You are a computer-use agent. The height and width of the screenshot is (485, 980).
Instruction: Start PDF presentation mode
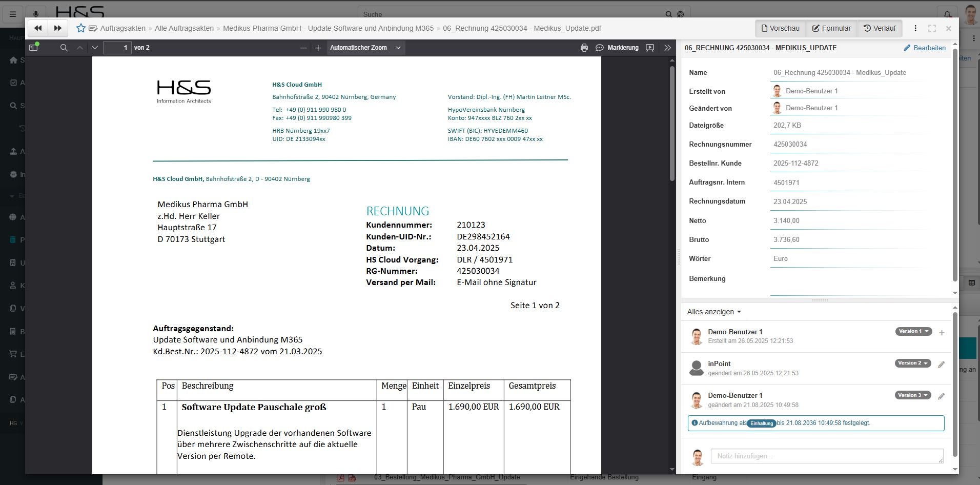(x=650, y=48)
